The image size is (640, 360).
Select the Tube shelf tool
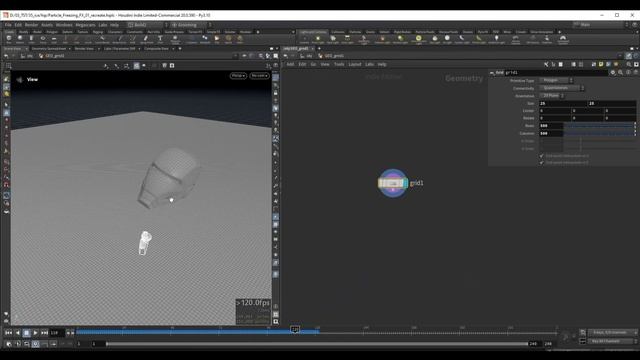31,39
